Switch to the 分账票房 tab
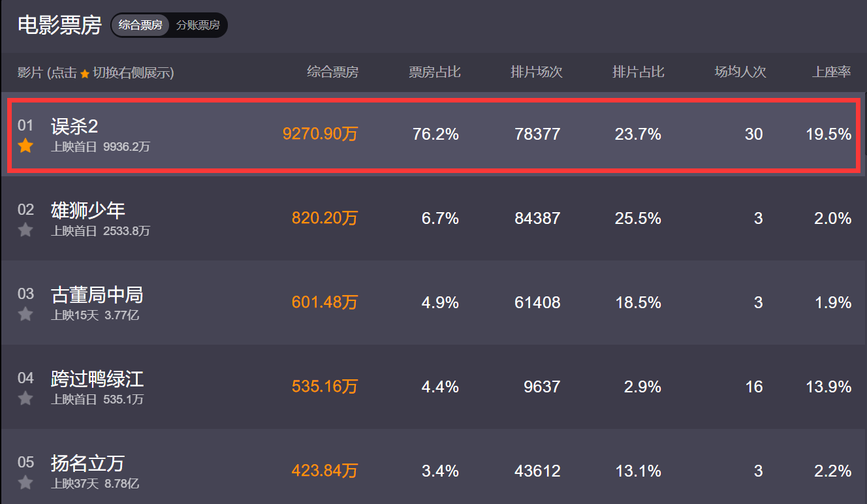 (198, 25)
